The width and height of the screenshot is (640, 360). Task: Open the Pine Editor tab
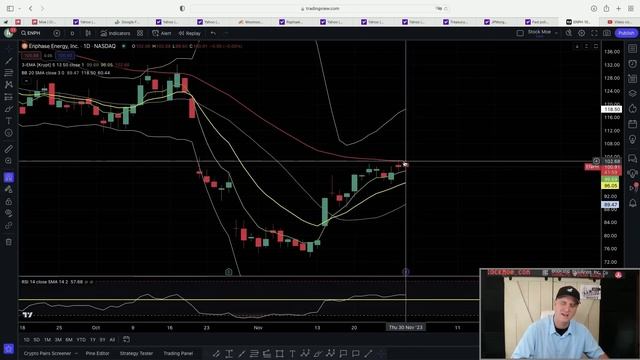tap(98, 353)
